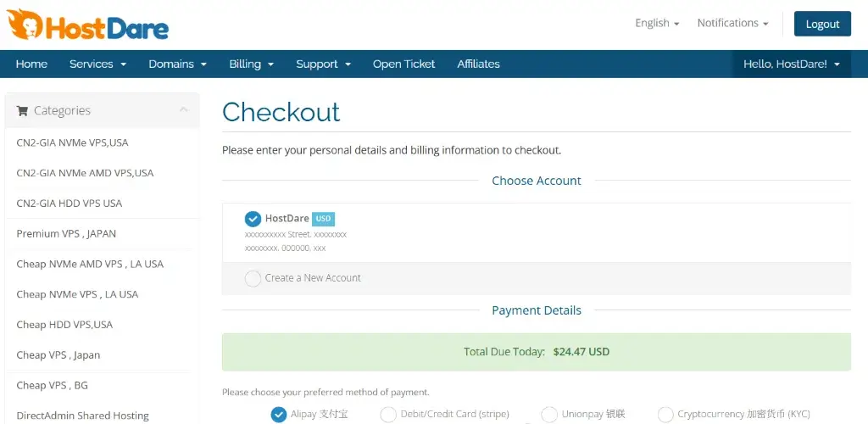Open the Open Ticket link
Screen dimensions: 868x424
point(404,64)
